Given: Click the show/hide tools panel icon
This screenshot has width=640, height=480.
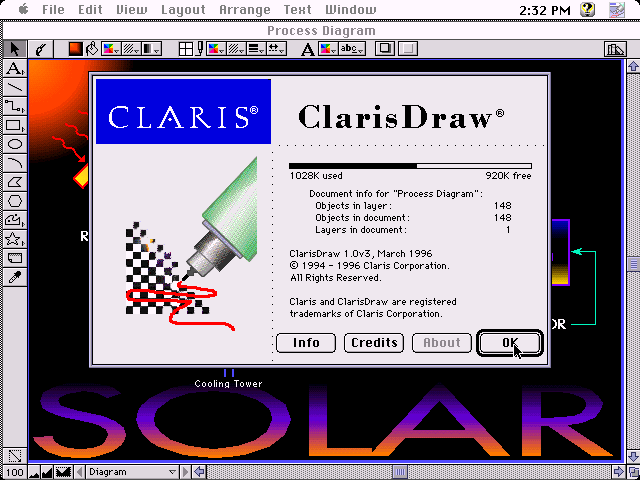Looking at the screenshot, I should [63, 472].
